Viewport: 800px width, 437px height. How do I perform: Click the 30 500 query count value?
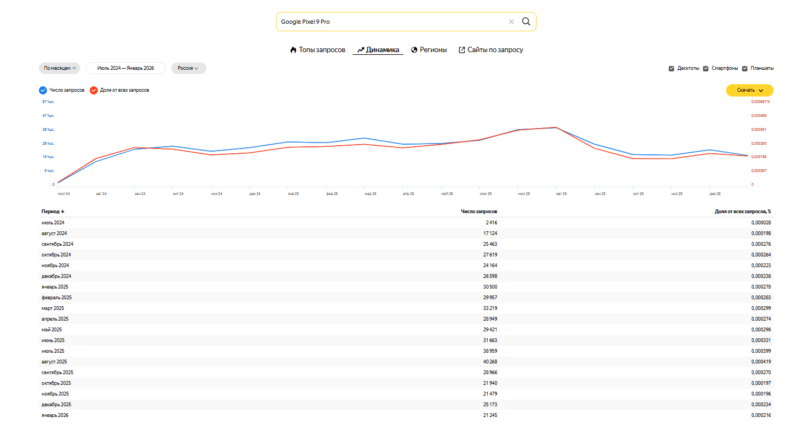490,287
